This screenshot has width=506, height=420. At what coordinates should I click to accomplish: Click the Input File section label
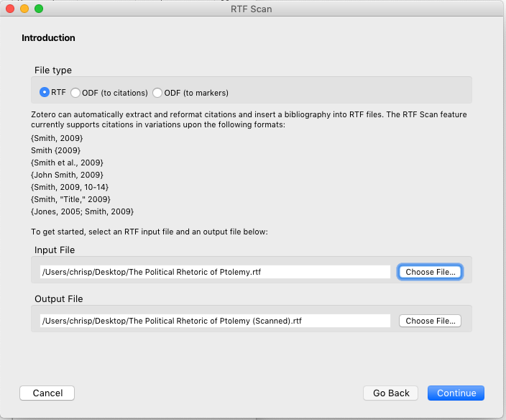pyautogui.click(x=55, y=250)
